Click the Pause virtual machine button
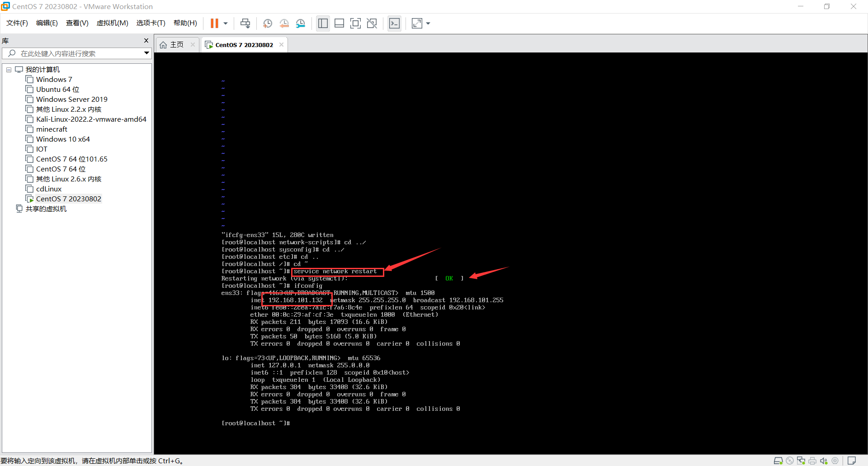The height and width of the screenshot is (466, 868). pyautogui.click(x=214, y=24)
